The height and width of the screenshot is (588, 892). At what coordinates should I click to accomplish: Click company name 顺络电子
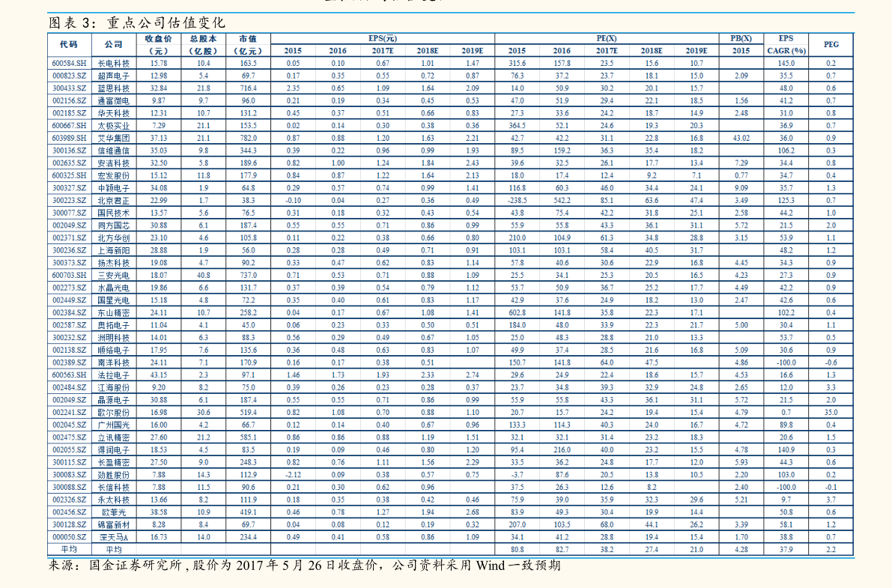(x=113, y=350)
